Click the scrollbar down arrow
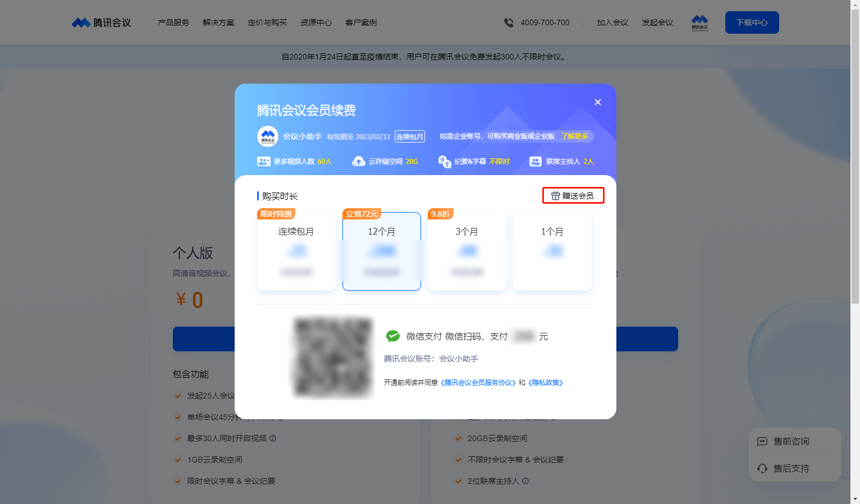Image resolution: width=860 pixels, height=504 pixels. pyautogui.click(x=855, y=499)
